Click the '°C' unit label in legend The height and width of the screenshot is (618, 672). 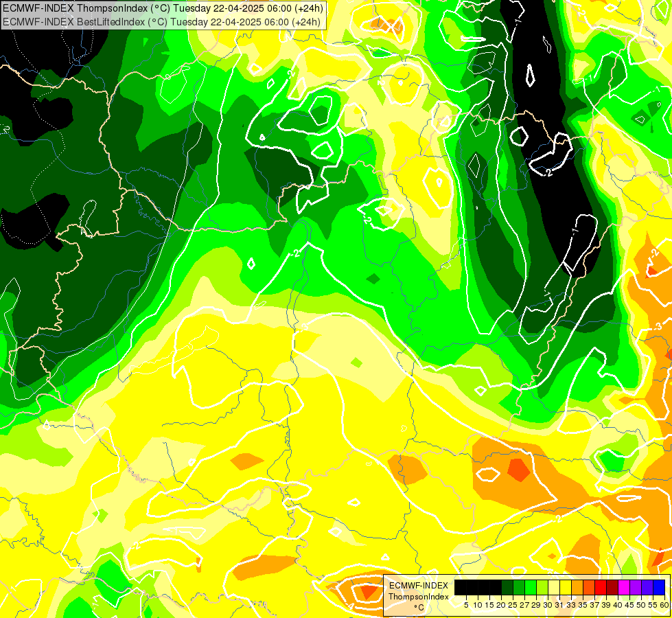coord(419,607)
